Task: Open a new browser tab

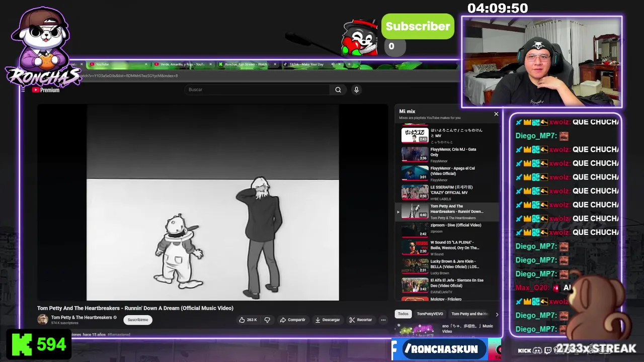Action: (349, 64)
